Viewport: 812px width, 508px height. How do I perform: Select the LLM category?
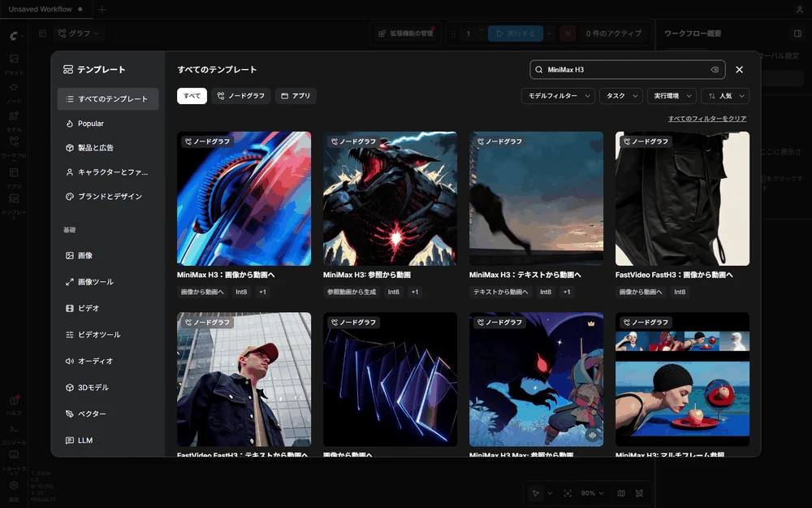(x=108, y=441)
